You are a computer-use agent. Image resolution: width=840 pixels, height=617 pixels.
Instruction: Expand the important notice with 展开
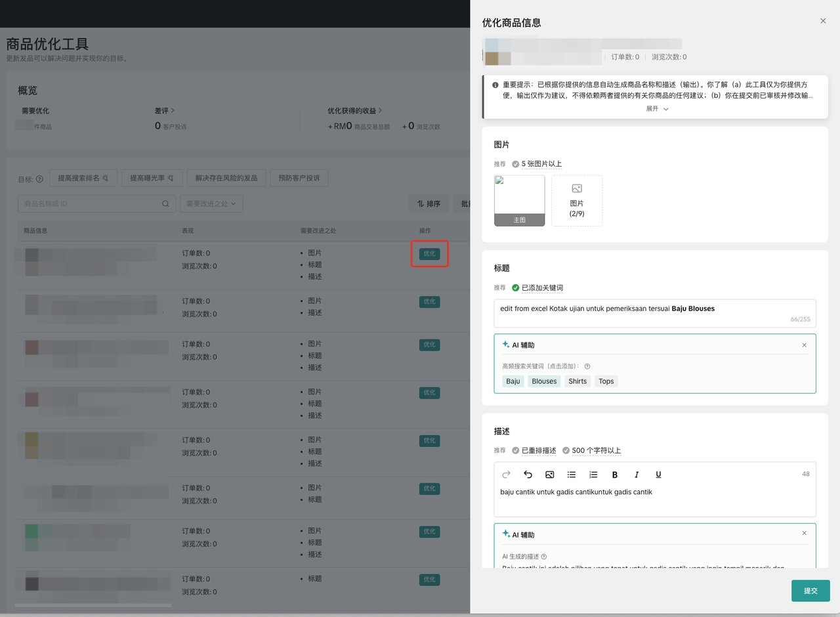click(657, 109)
